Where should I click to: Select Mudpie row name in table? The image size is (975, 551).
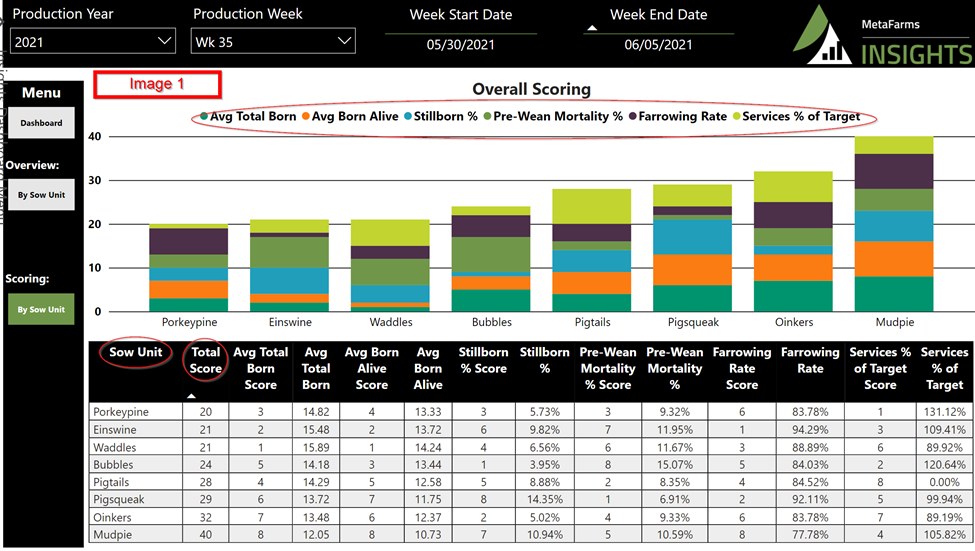(112, 534)
